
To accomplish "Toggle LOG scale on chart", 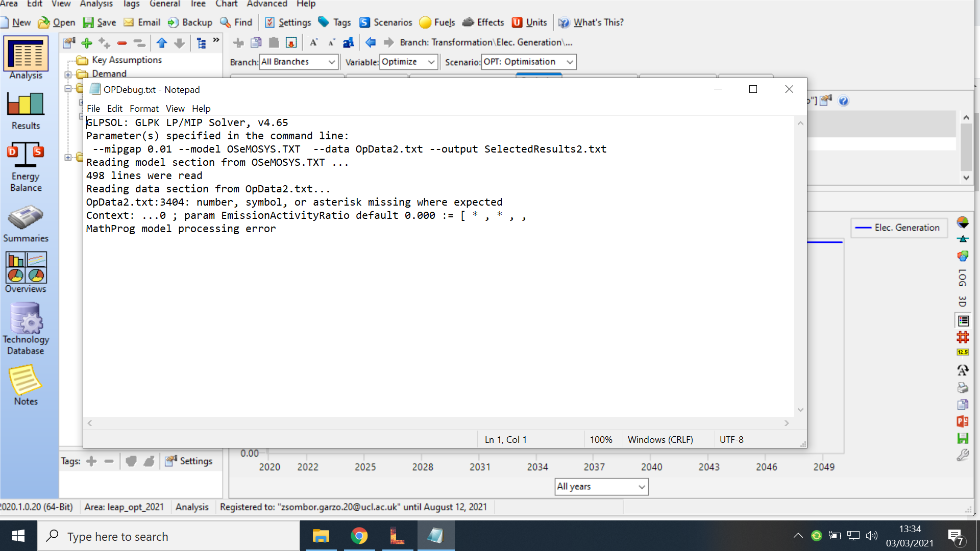I will pyautogui.click(x=963, y=278).
